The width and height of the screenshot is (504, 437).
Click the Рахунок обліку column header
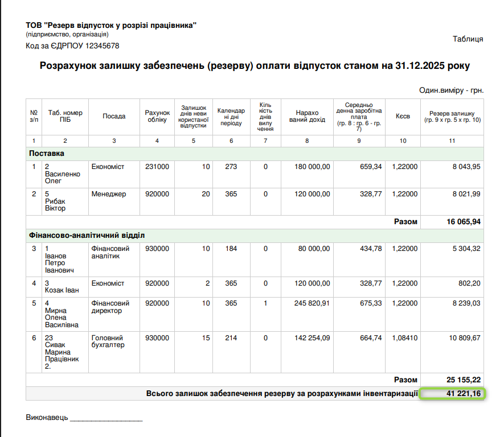[157, 116]
